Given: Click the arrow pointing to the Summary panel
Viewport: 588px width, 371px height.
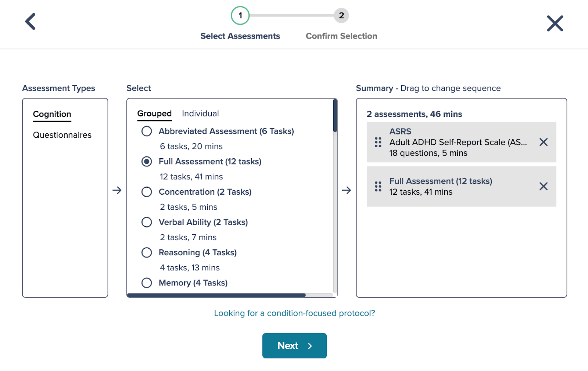Looking at the screenshot, I should [x=347, y=191].
